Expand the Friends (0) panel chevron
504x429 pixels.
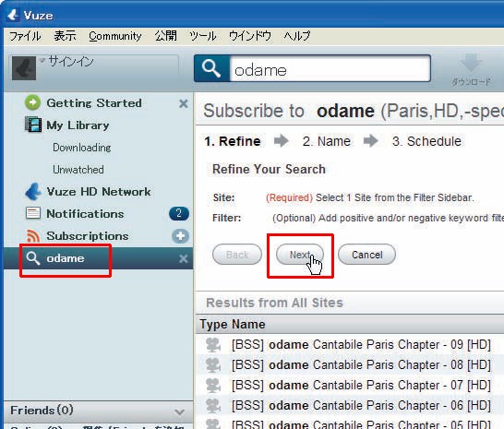point(180,411)
